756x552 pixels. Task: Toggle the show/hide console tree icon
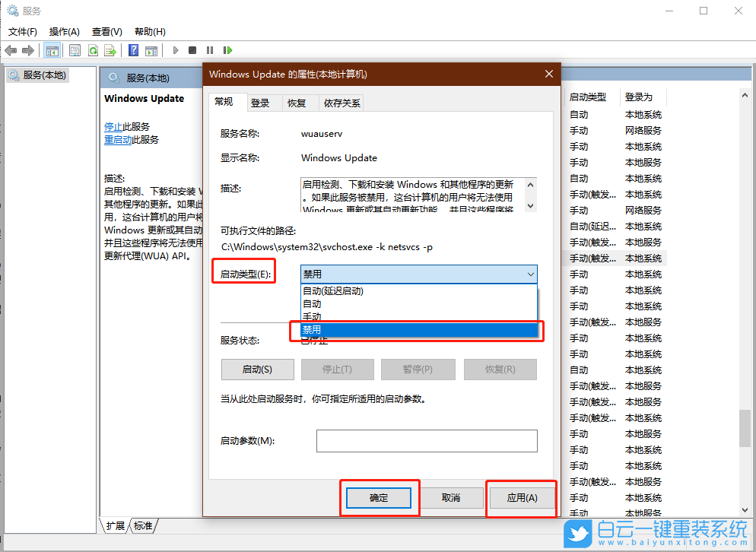point(52,50)
